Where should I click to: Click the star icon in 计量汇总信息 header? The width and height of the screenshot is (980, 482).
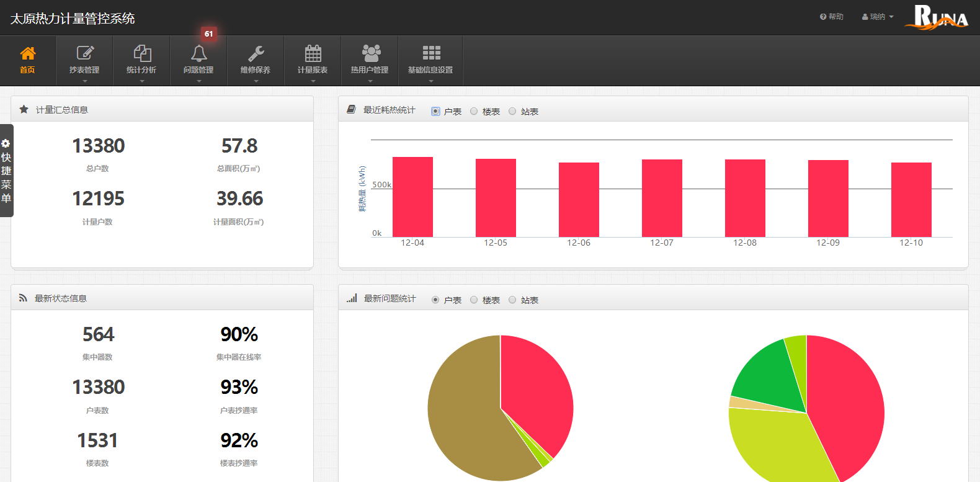(24, 110)
